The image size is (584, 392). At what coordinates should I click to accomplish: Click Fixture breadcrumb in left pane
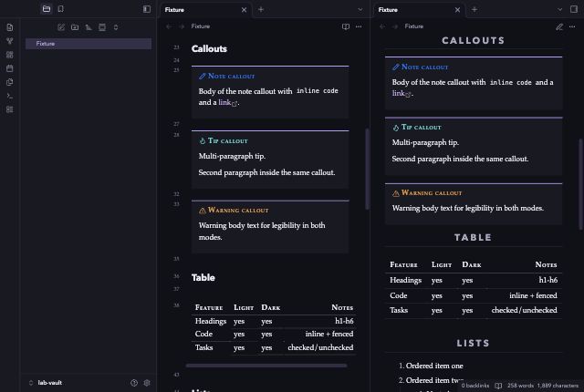(201, 26)
